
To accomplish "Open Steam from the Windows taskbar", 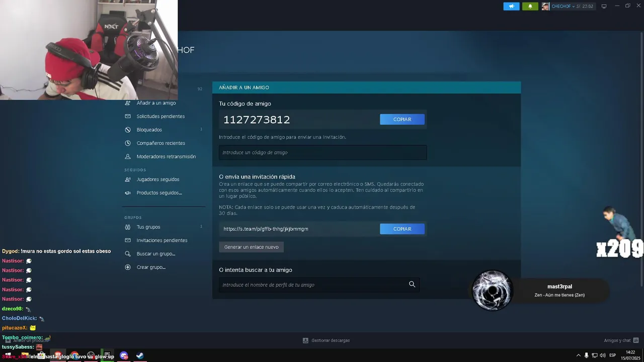I will click(140, 355).
